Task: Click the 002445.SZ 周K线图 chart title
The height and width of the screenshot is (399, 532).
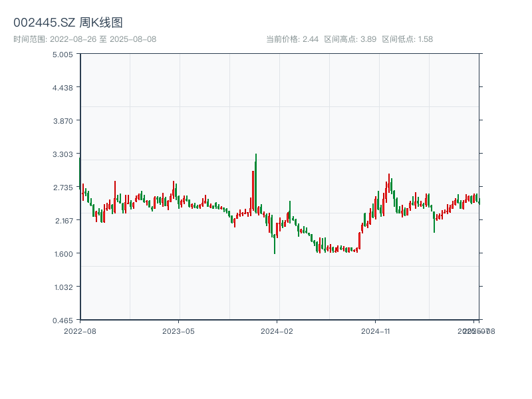Action: click(68, 23)
